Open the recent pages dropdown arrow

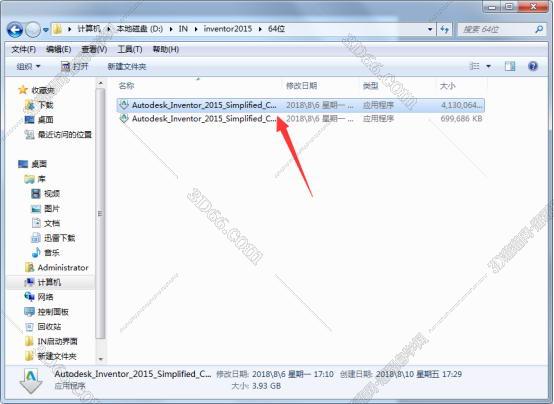pyautogui.click(x=46, y=30)
